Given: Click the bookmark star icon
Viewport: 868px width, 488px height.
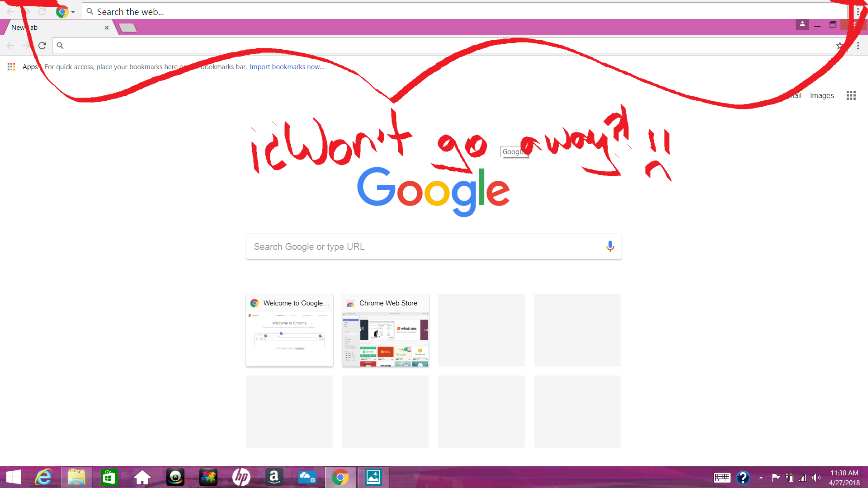Looking at the screenshot, I should (x=839, y=46).
